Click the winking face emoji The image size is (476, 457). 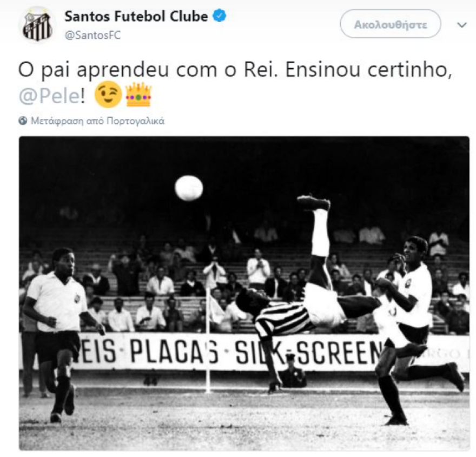[108, 95]
